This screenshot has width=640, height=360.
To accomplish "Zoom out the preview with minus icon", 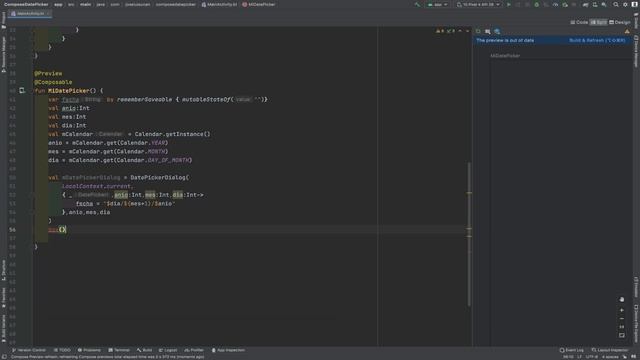I will tap(622, 319).
